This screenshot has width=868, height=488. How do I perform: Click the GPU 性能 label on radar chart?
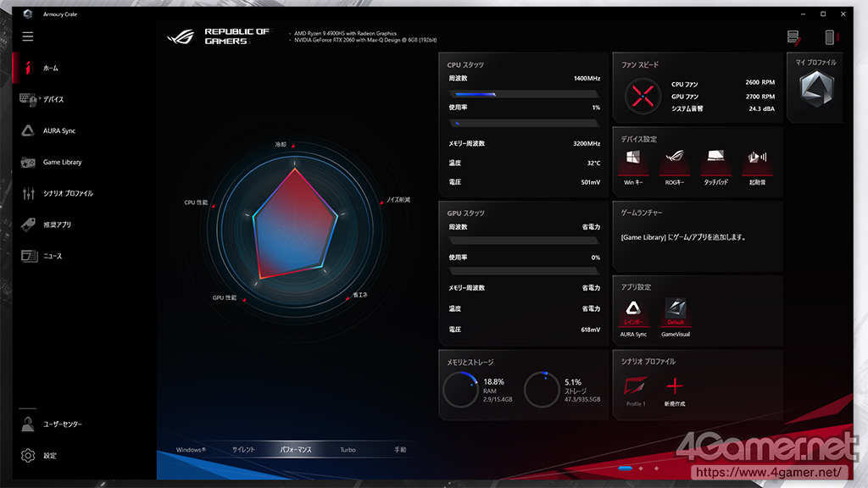click(x=224, y=297)
